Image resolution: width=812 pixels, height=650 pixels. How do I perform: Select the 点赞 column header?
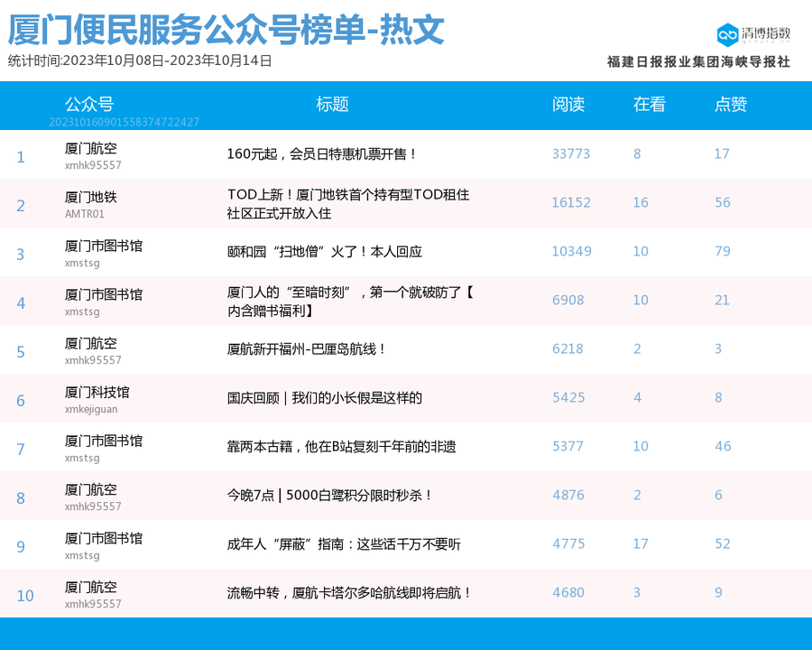[731, 104]
